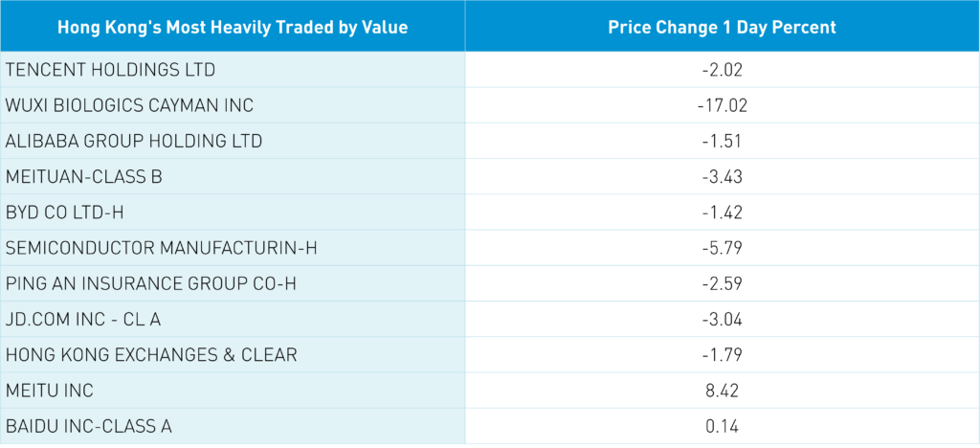Select the -17.02 price change value
The width and height of the screenshot is (980, 448).
click(722, 105)
